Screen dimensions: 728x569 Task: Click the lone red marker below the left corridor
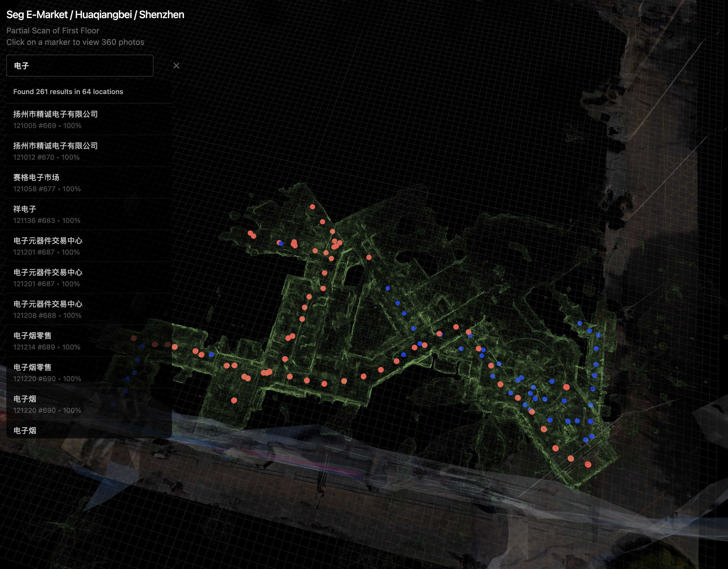[234, 400]
